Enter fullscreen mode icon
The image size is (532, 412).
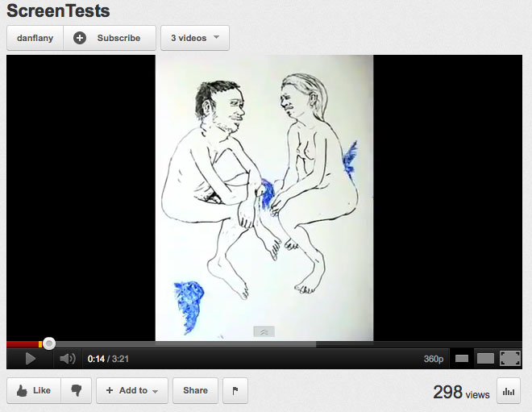(x=510, y=358)
